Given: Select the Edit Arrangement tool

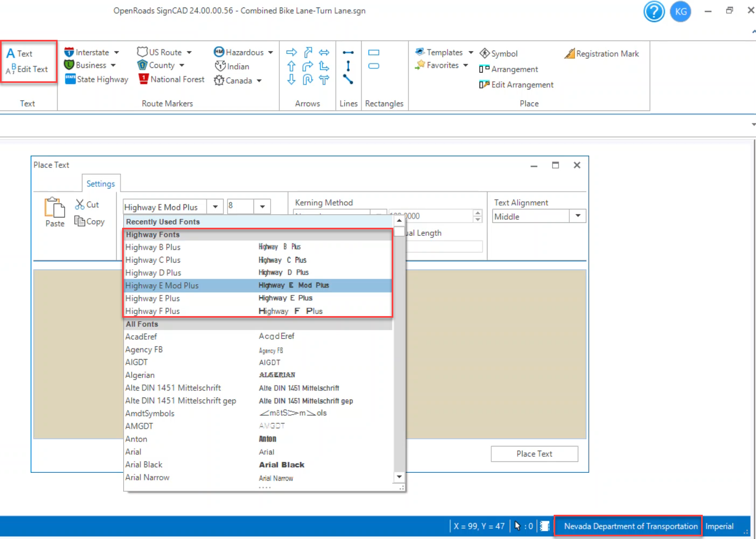Looking at the screenshot, I should (x=516, y=85).
